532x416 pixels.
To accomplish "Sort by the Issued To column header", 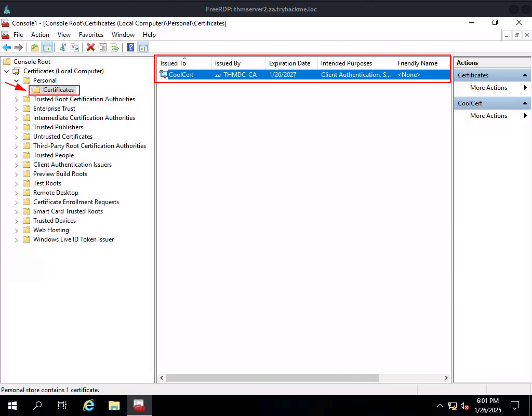I will (x=184, y=63).
